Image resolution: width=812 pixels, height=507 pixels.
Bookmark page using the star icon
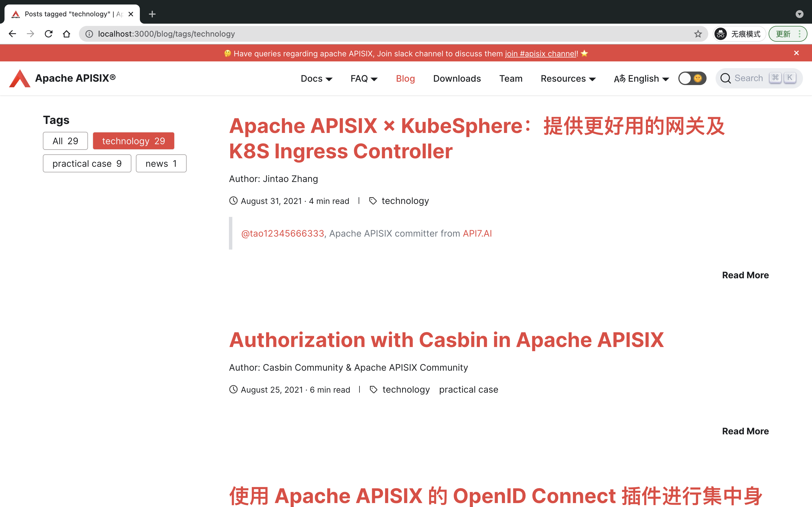[x=698, y=34]
